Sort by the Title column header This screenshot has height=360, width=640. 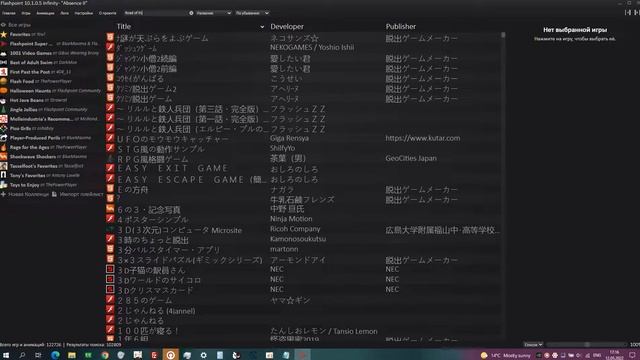[124, 27]
